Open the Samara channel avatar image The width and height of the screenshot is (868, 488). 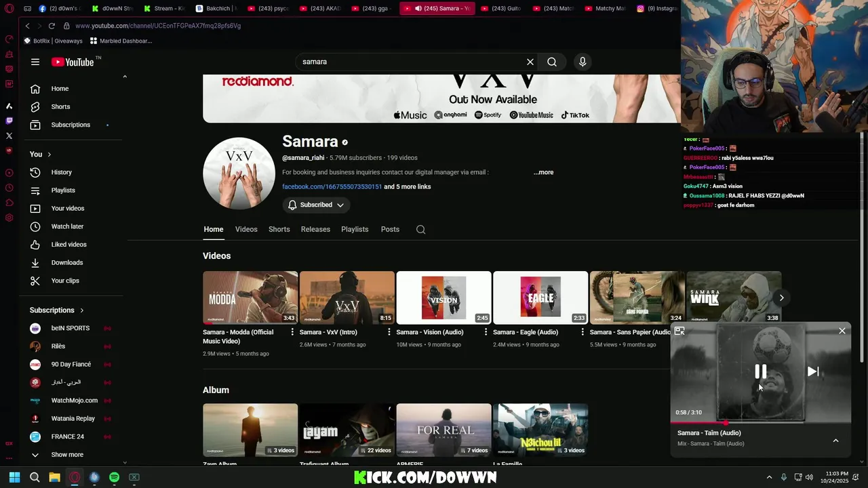(239, 174)
